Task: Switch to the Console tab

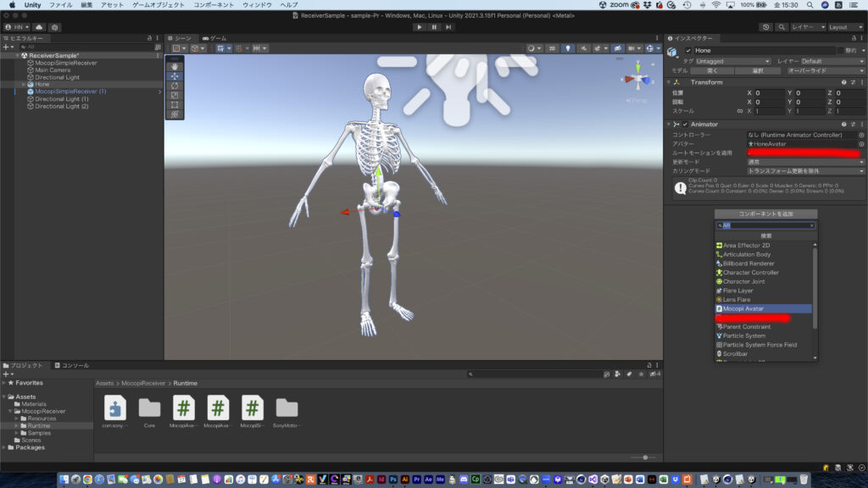Action: 71,366
